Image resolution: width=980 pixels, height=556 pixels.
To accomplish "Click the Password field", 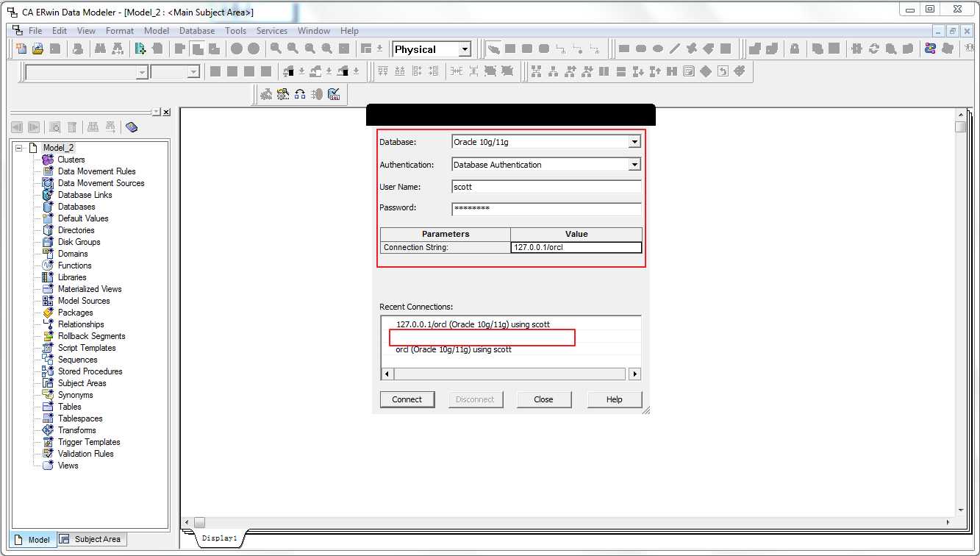I will pos(546,209).
